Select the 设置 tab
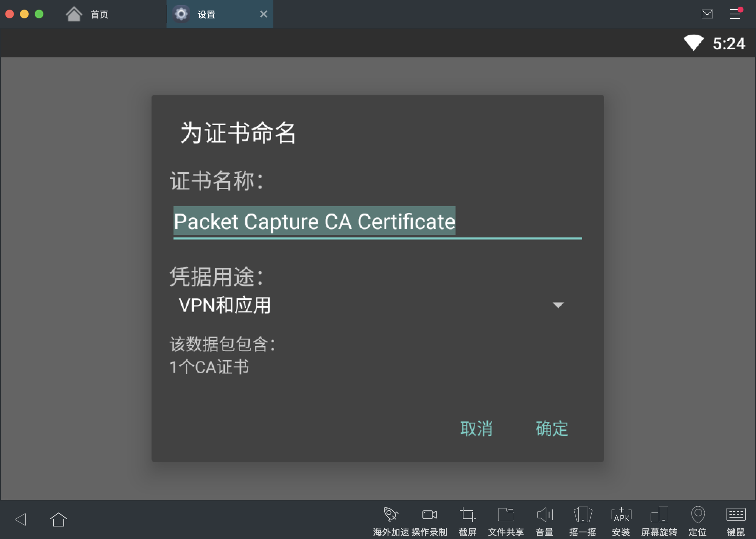756x539 pixels. pos(220,14)
